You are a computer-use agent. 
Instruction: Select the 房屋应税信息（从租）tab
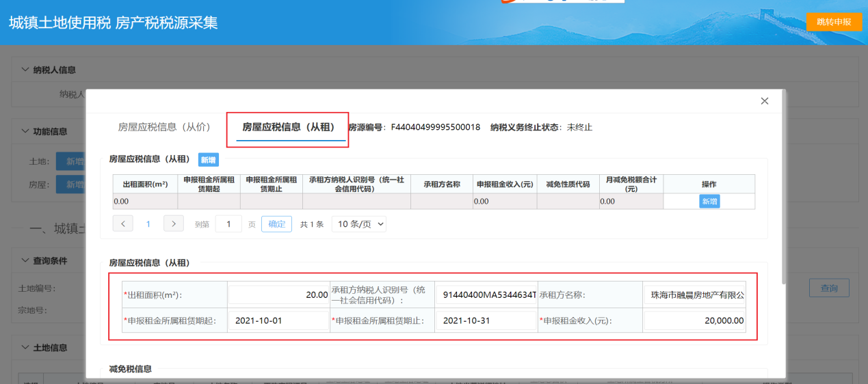[288, 127]
